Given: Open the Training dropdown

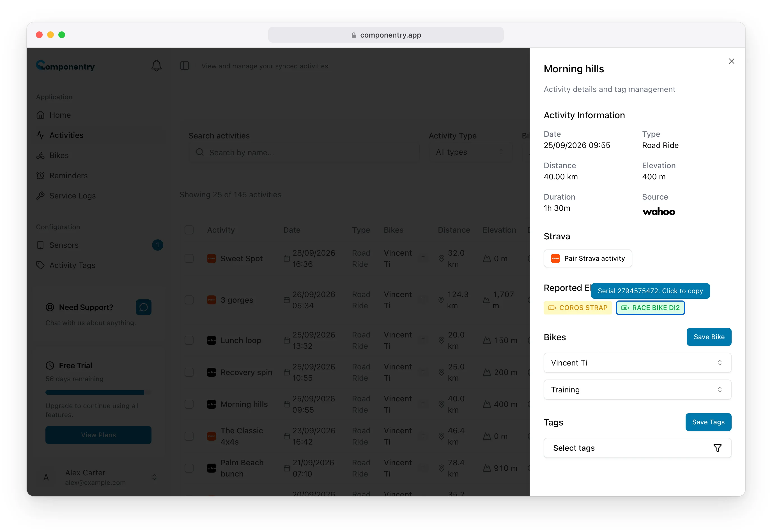Looking at the screenshot, I should point(637,390).
